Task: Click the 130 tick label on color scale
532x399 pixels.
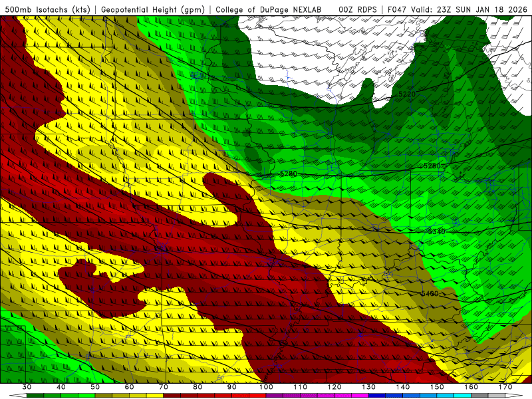Action: coord(369,387)
